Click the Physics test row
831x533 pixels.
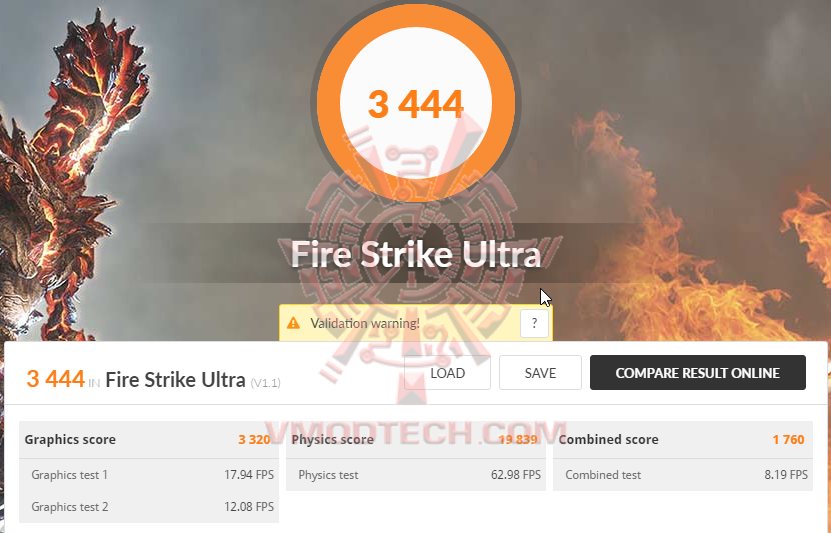(416, 475)
